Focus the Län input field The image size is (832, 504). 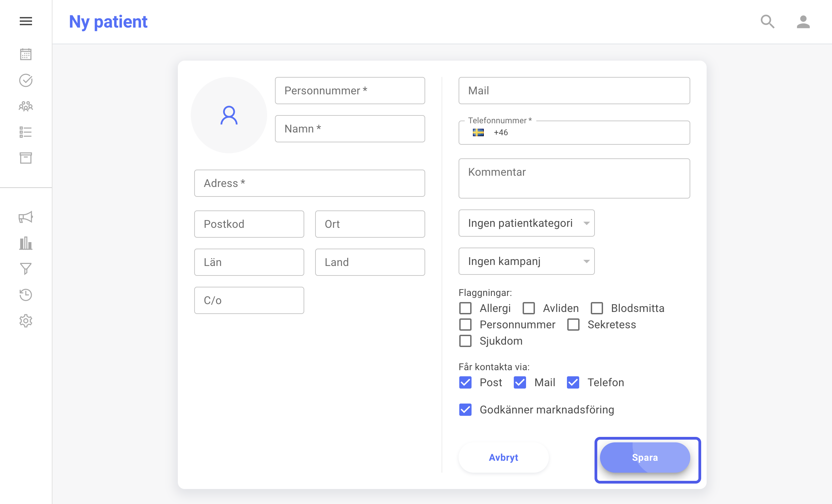point(249,262)
